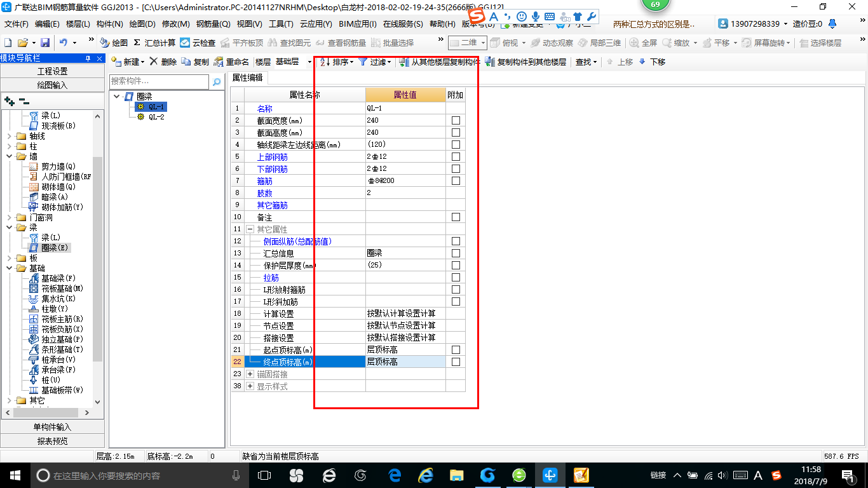Select 筏板基础(M) in the navigation tree

point(57,288)
